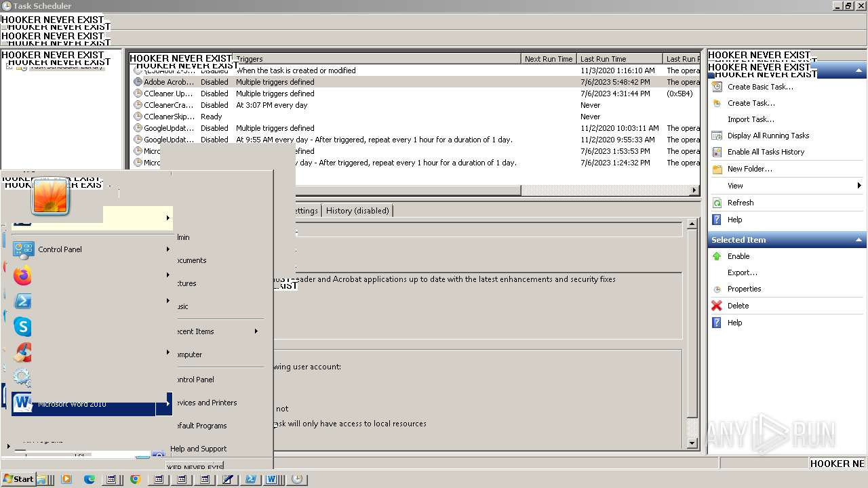Click the gear settings icon in Start menu
The height and width of the screenshot is (488, 868).
tap(22, 378)
